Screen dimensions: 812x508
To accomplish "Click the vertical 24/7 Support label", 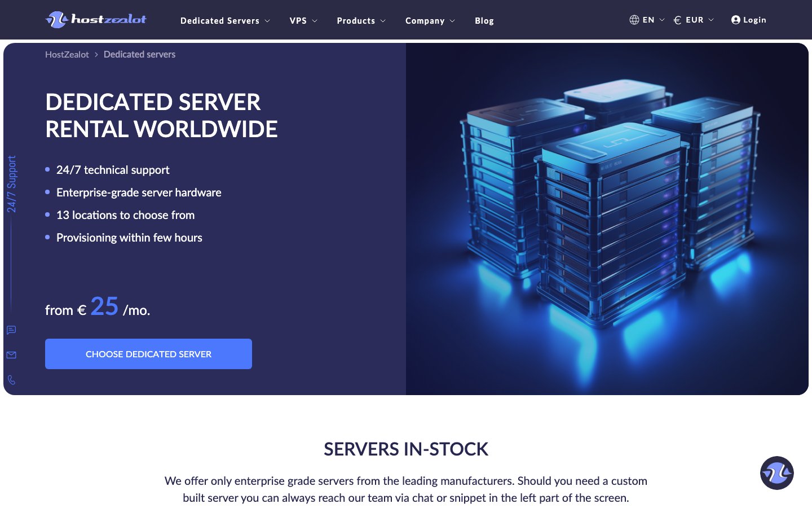I will pyautogui.click(x=11, y=184).
